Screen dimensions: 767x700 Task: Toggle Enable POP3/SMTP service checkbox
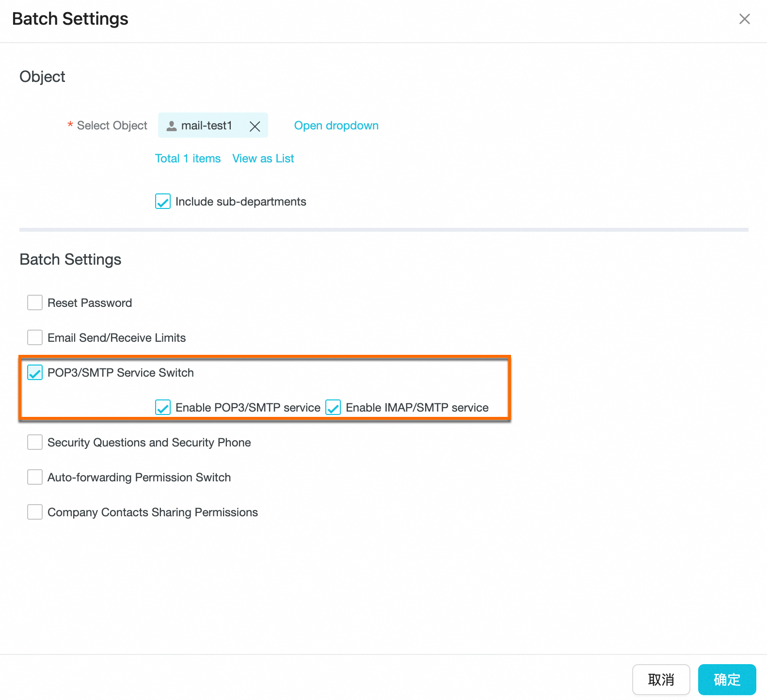(163, 407)
